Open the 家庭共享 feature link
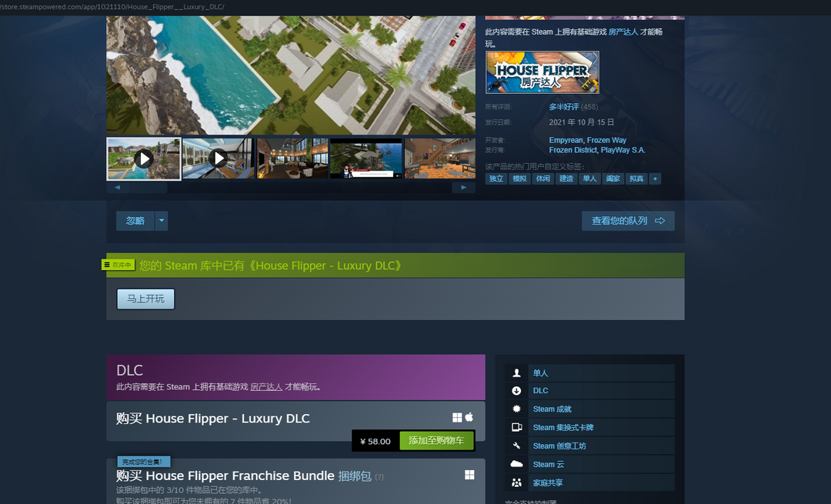831x504 pixels. tap(548, 482)
